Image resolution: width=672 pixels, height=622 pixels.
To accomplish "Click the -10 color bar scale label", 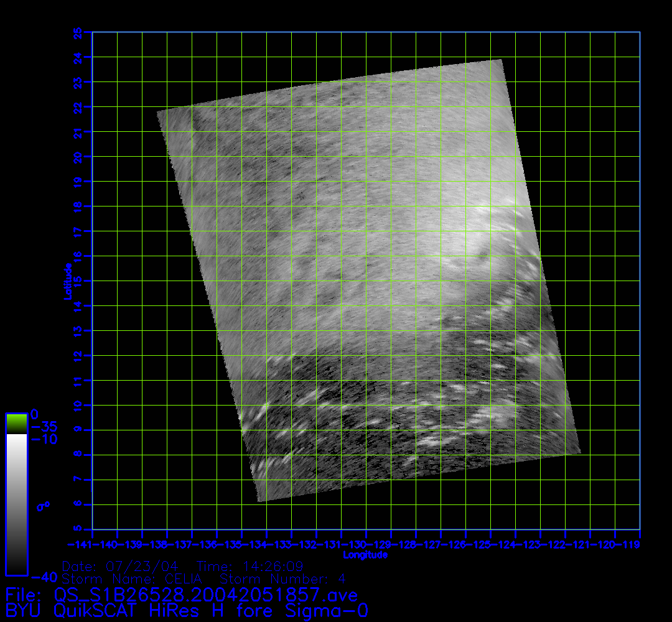I will (44, 439).
